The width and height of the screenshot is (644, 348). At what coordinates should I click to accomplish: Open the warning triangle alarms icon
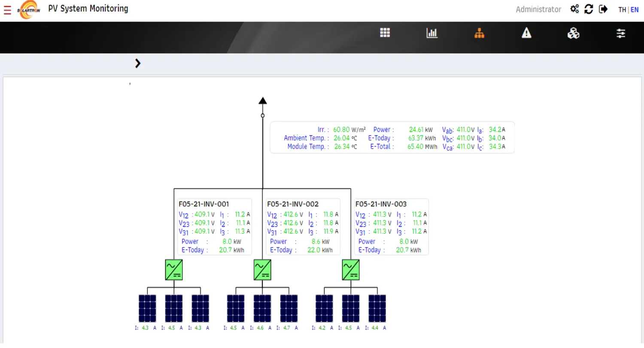point(526,33)
